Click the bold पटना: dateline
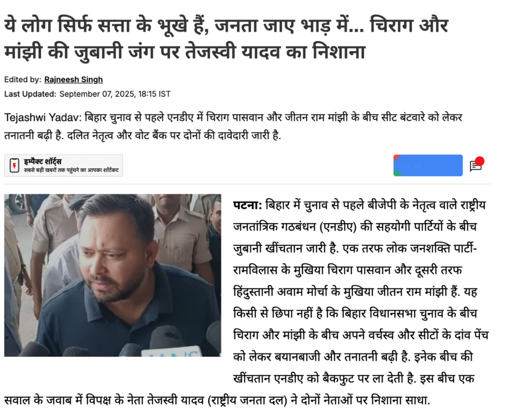 point(248,205)
